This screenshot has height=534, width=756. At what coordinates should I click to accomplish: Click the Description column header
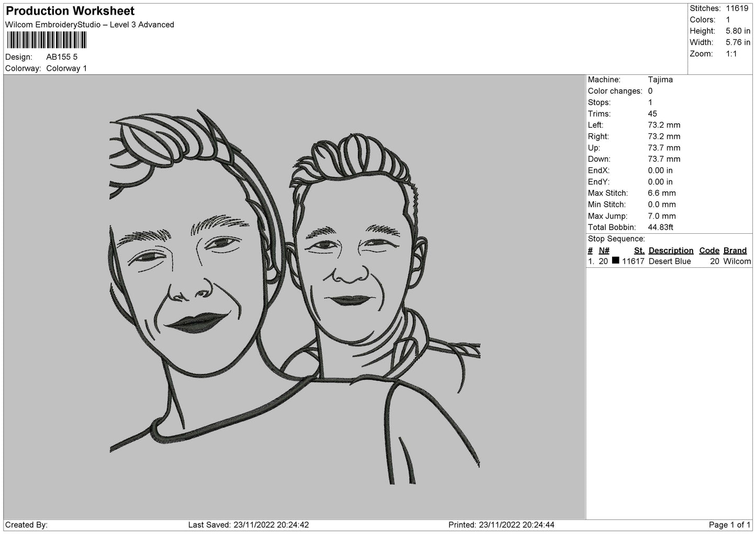click(671, 251)
